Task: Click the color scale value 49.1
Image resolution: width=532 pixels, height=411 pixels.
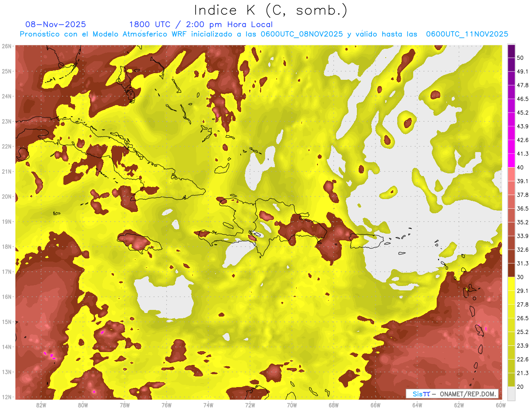Action: pos(523,72)
